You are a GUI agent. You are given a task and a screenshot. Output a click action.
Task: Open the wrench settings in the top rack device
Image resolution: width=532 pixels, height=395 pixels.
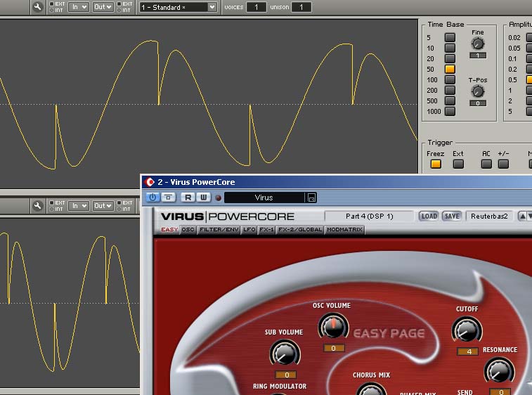click(x=38, y=7)
